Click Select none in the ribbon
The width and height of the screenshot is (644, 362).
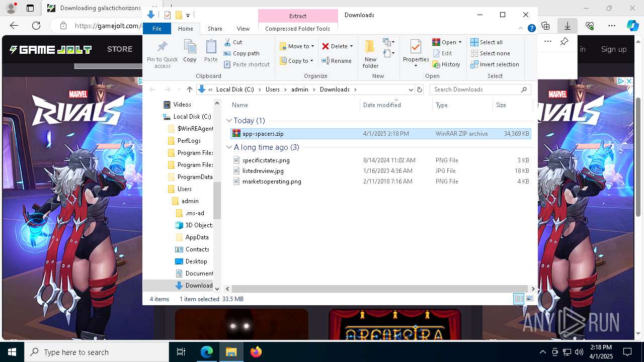point(490,53)
